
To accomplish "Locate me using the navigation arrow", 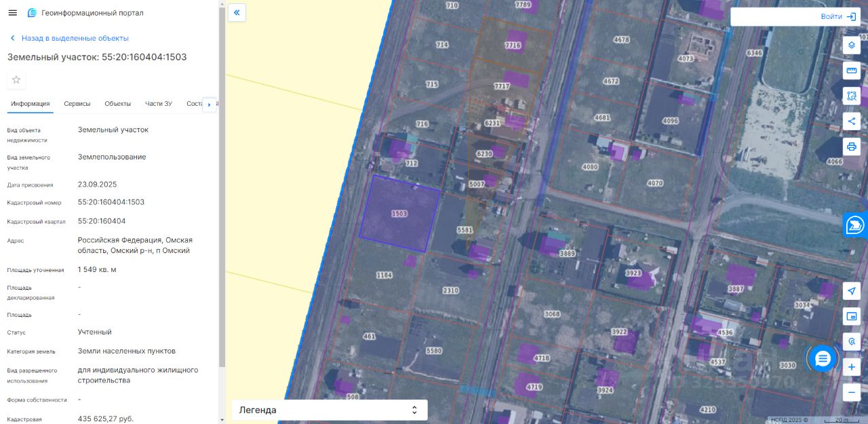I will (x=852, y=291).
